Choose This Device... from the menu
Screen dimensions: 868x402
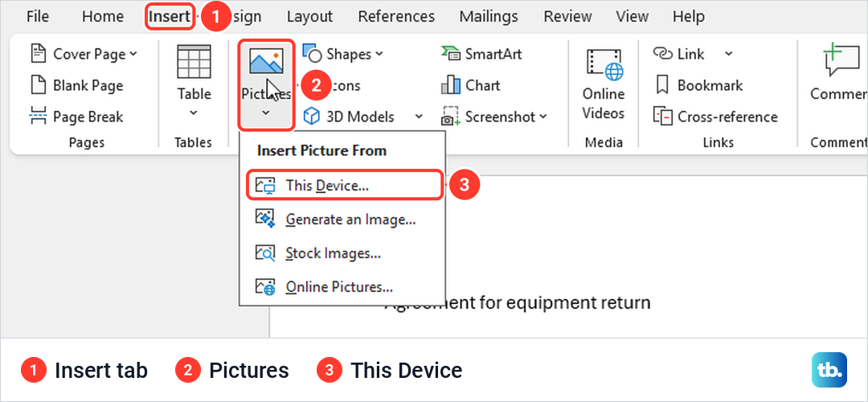tap(344, 185)
